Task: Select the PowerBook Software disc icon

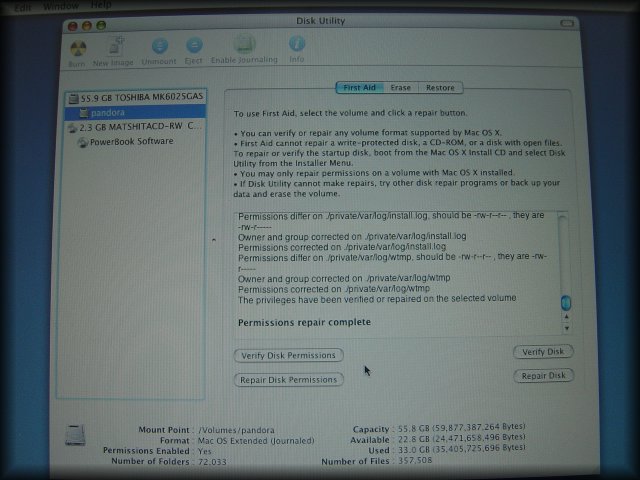Action: coord(83,142)
